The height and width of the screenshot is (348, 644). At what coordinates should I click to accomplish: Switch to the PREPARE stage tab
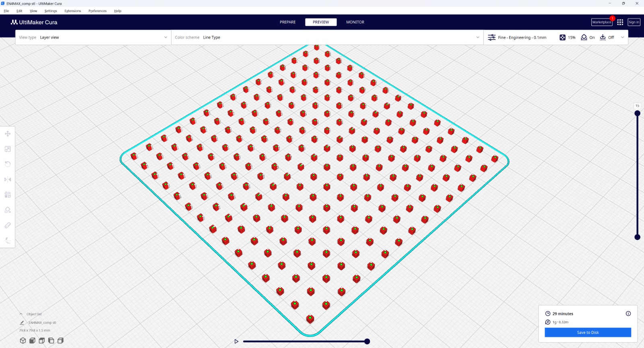click(x=287, y=22)
